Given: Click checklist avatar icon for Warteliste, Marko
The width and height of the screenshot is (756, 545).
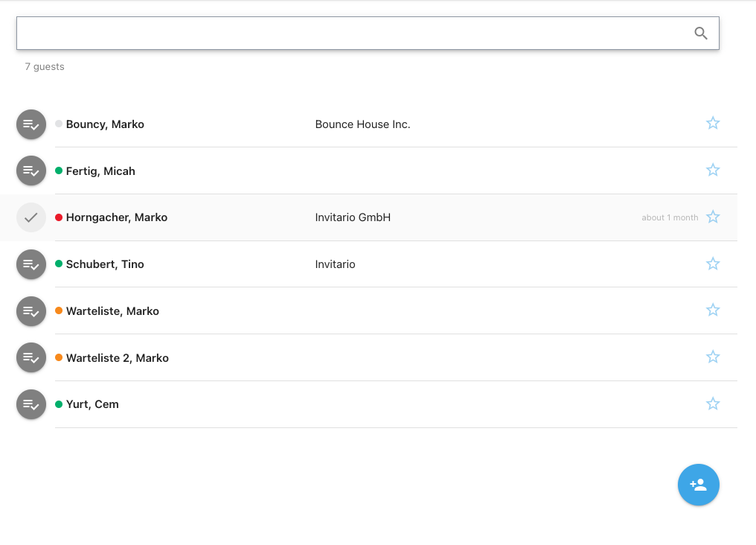Looking at the screenshot, I should (31, 311).
